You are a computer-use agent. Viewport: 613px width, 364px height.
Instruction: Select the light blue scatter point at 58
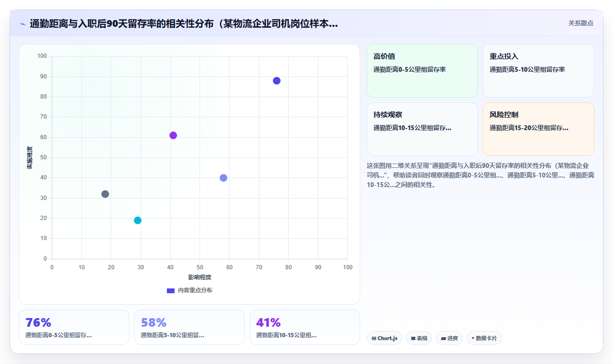pyautogui.click(x=224, y=178)
